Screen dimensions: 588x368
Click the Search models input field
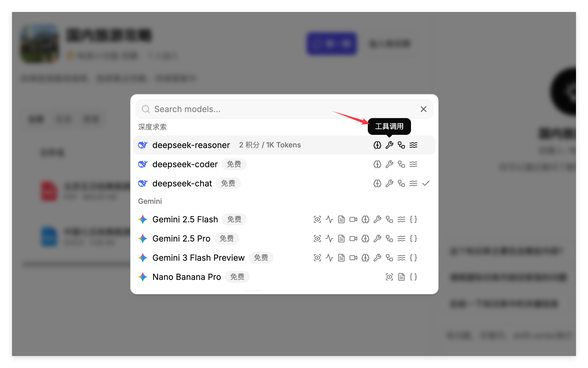(284, 109)
